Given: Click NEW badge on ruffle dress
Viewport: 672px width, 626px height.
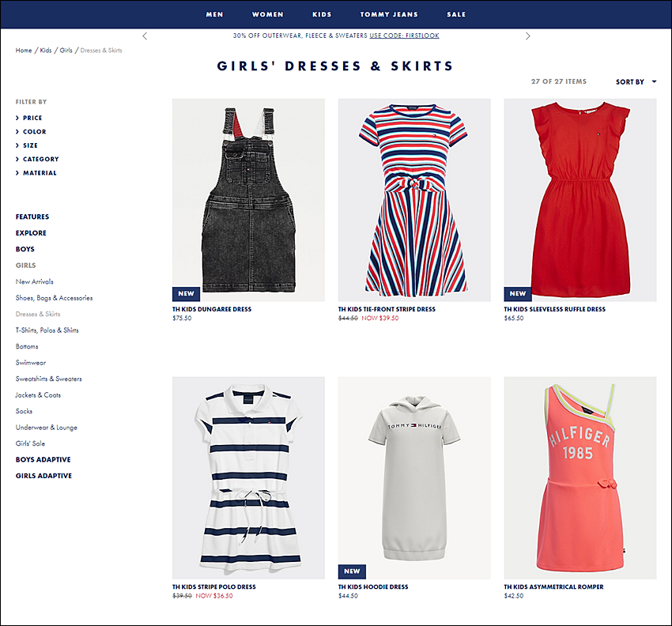Looking at the screenshot, I should (x=518, y=293).
